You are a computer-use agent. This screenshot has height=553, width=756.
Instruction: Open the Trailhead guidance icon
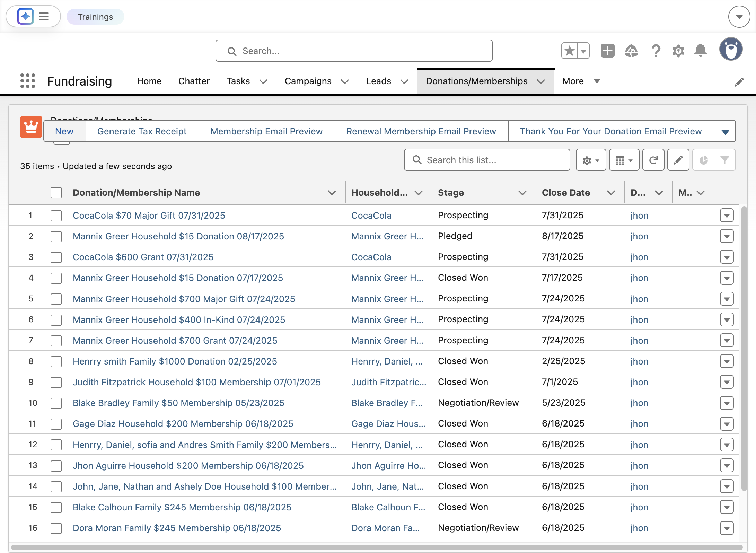tap(631, 51)
